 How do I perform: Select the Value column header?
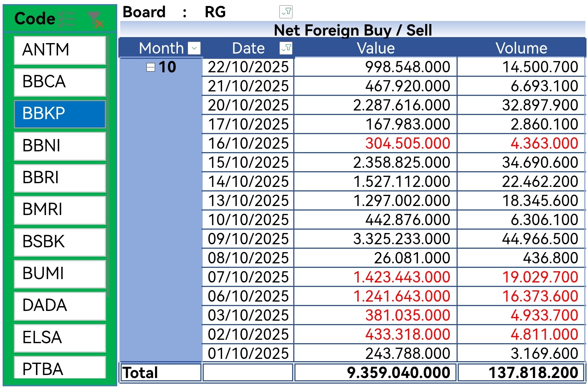376,48
